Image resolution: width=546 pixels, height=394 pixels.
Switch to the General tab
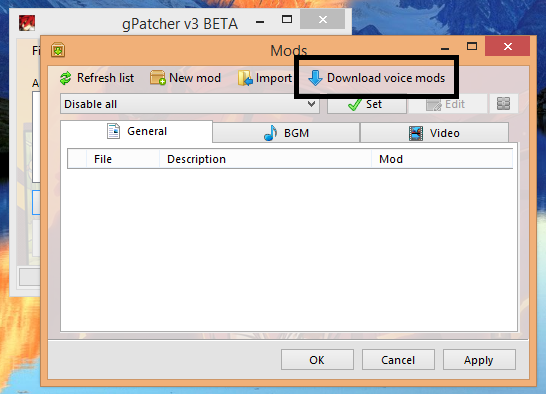tap(136, 131)
